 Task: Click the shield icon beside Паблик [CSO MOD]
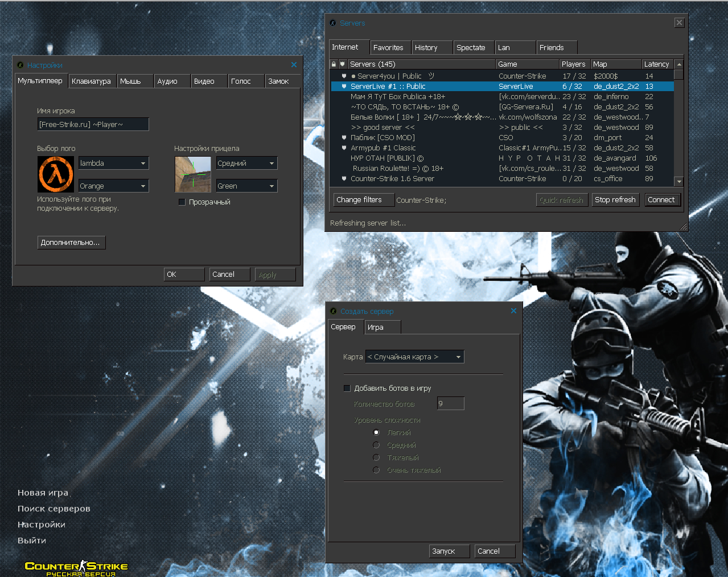[x=344, y=137]
